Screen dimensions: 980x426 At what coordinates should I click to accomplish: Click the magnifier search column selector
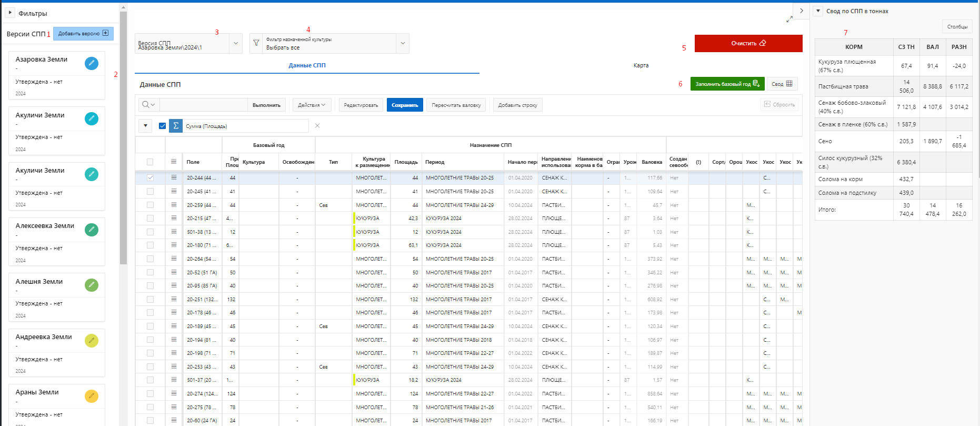click(148, 105)
